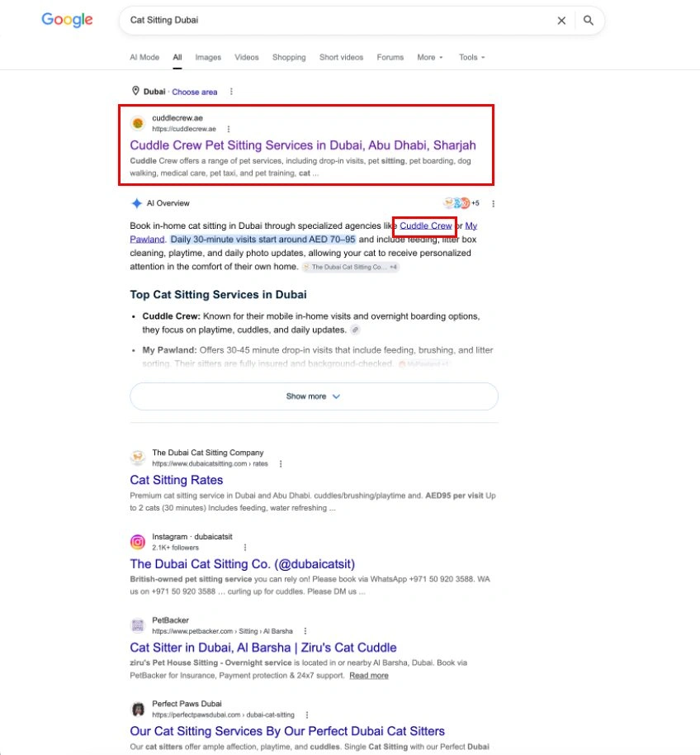Click the Google logo
Viewport: 700px width, 755px height.
point(67,20)
